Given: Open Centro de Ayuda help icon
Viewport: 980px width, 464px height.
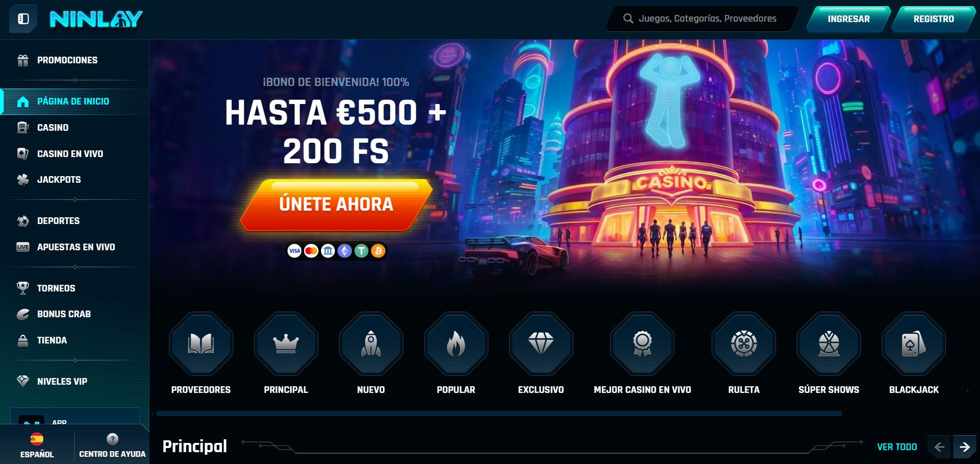Looking at the screenshot, I should click(112, 445).
